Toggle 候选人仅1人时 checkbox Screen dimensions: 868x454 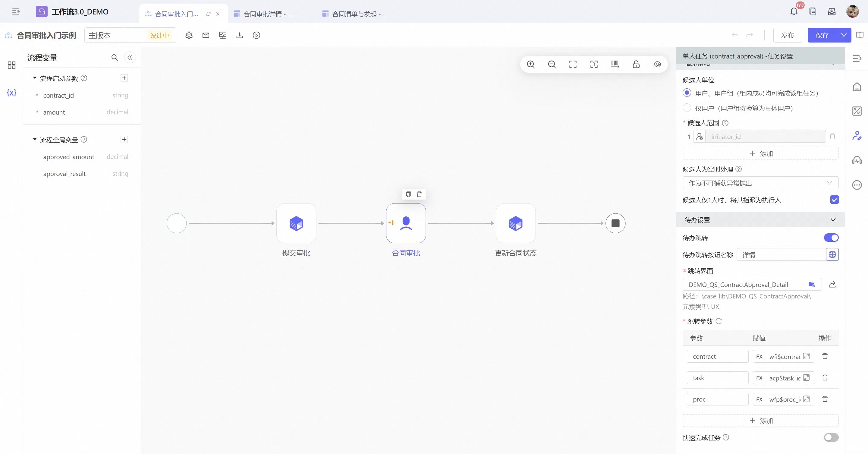pos(834,200)
